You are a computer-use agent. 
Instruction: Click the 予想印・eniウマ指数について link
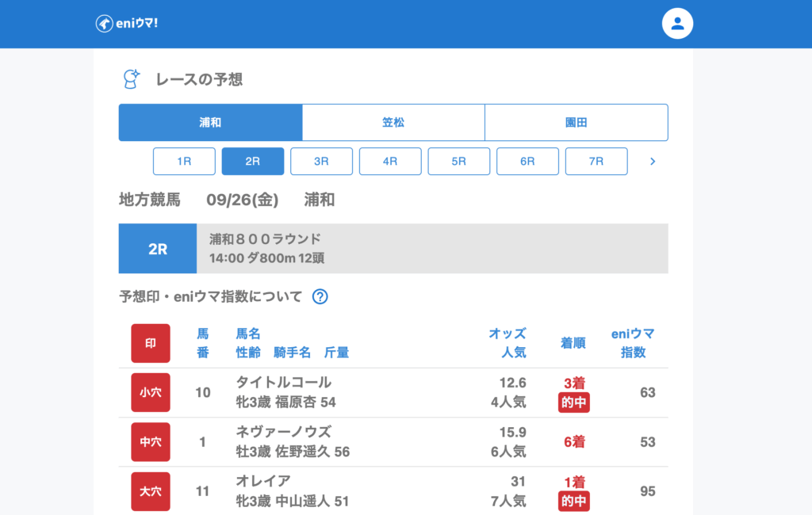click(x=211, y=297)
